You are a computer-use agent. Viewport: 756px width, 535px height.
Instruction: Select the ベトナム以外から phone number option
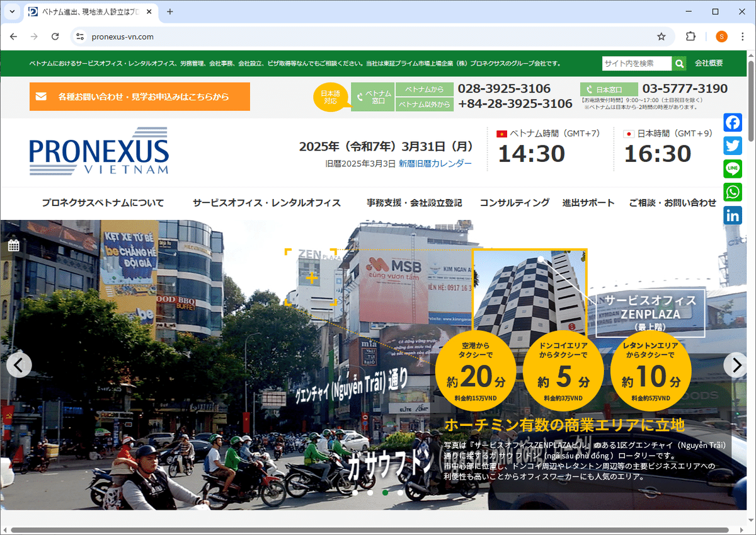(x=425, y=104)
